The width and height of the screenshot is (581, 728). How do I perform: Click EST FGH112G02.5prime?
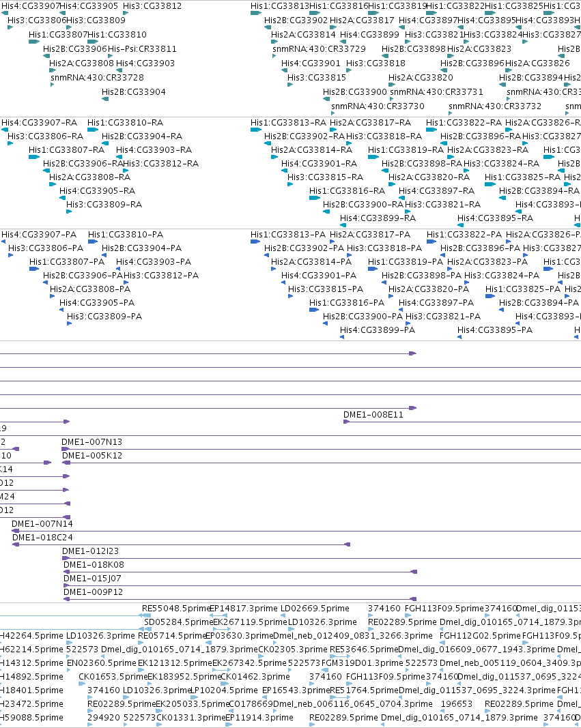click(x=480, y=636)
